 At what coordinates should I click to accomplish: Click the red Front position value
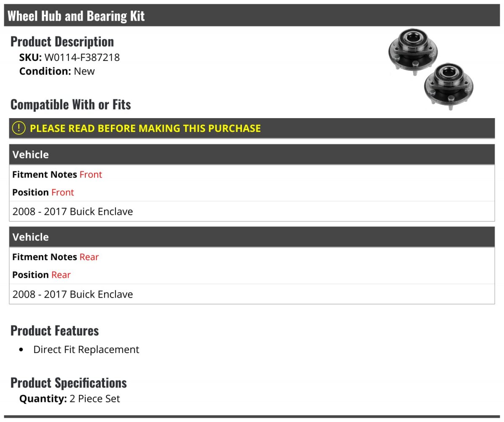[x=63, y=192]
